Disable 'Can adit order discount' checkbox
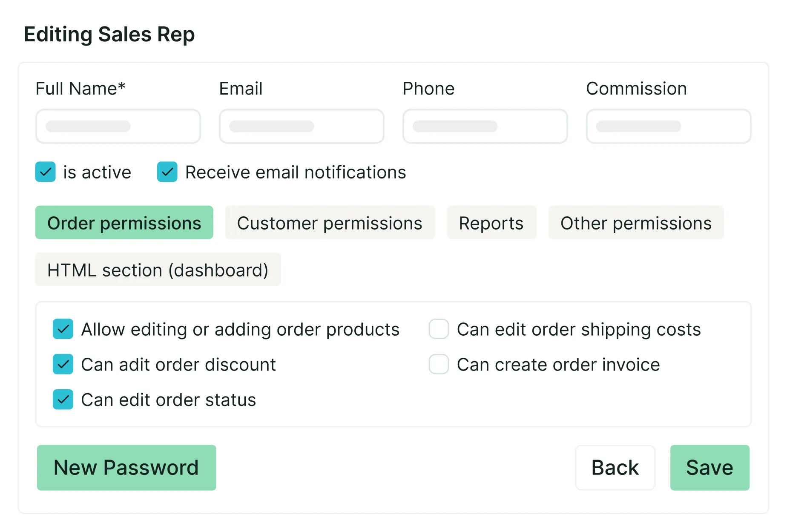Viewport: 787px width, 532px height. tap(63, 365)
